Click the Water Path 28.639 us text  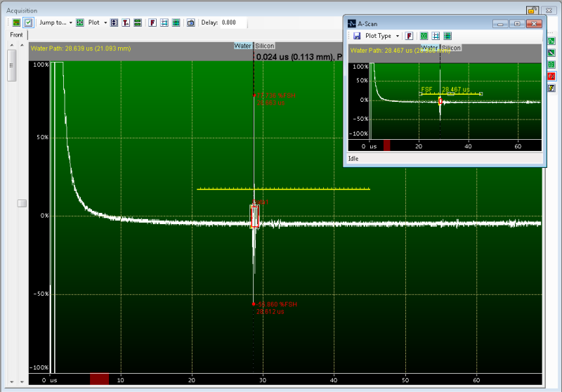pyautogui.click(x=81, y=48)
